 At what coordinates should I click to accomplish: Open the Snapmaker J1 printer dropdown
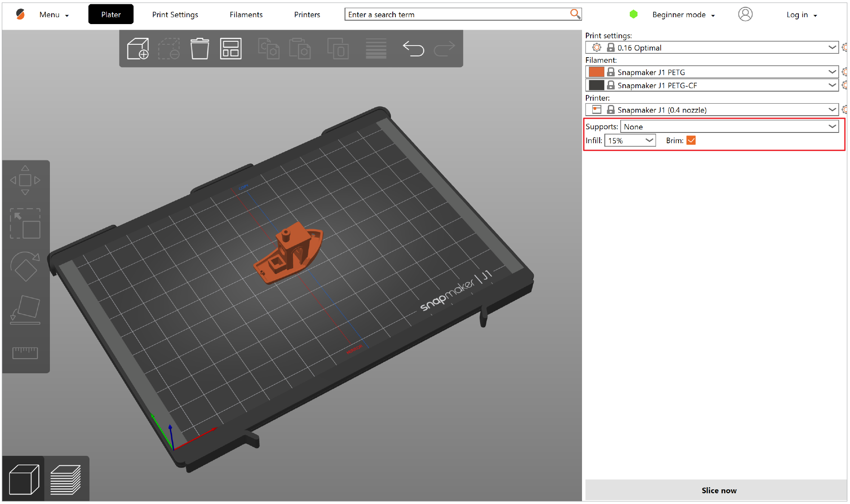712,110
